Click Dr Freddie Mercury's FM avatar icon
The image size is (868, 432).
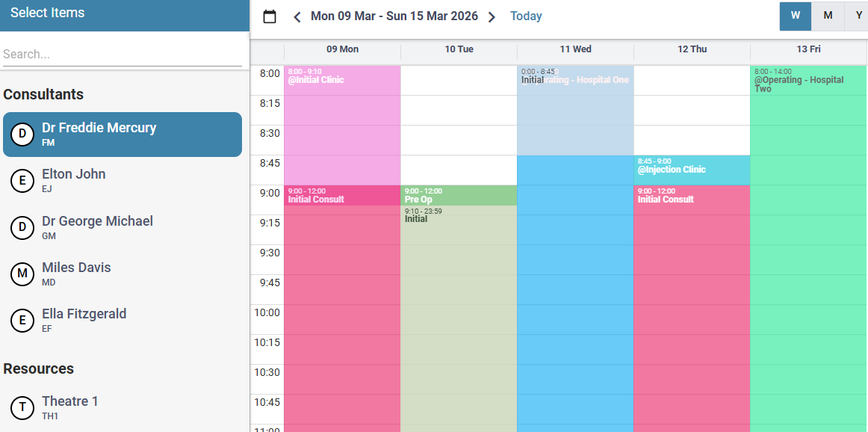pyautogui.click(x=22, y=135)
